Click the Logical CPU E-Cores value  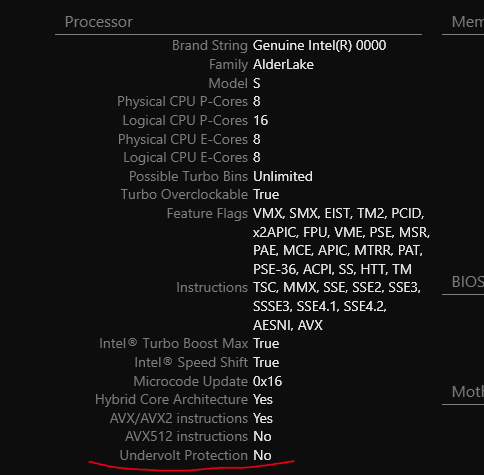point(256,157)
